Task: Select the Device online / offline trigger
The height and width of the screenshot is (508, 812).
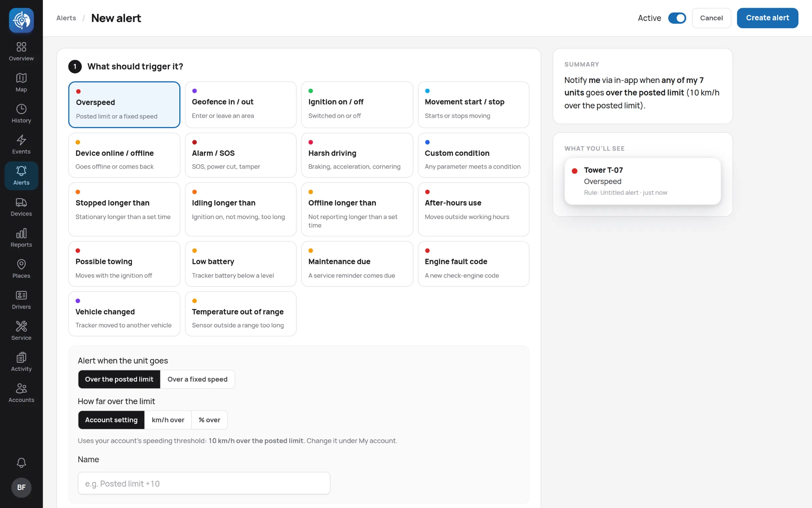Action: (x=124, y=155)
